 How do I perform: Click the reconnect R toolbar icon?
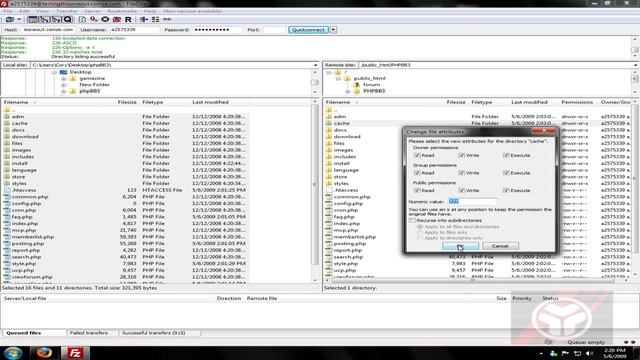128,19
